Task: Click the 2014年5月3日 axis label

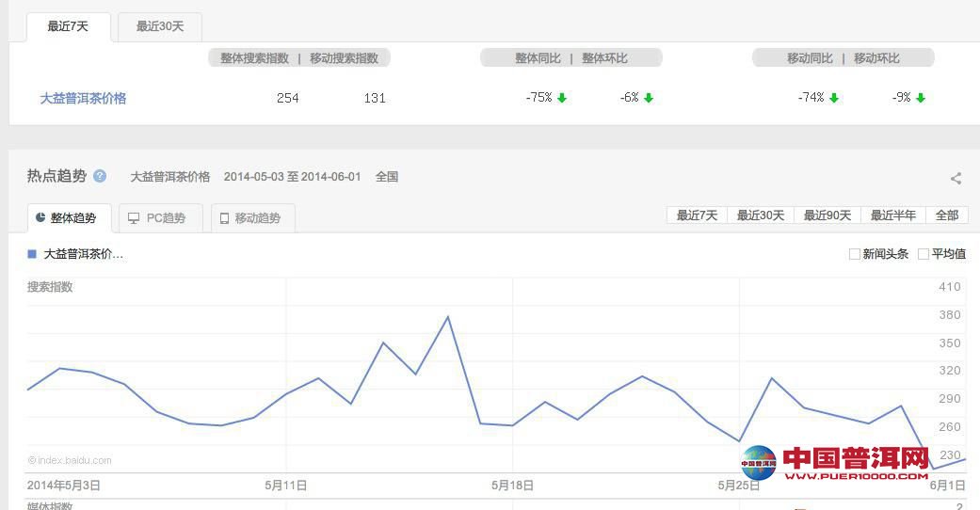Action: coord(64,486)
